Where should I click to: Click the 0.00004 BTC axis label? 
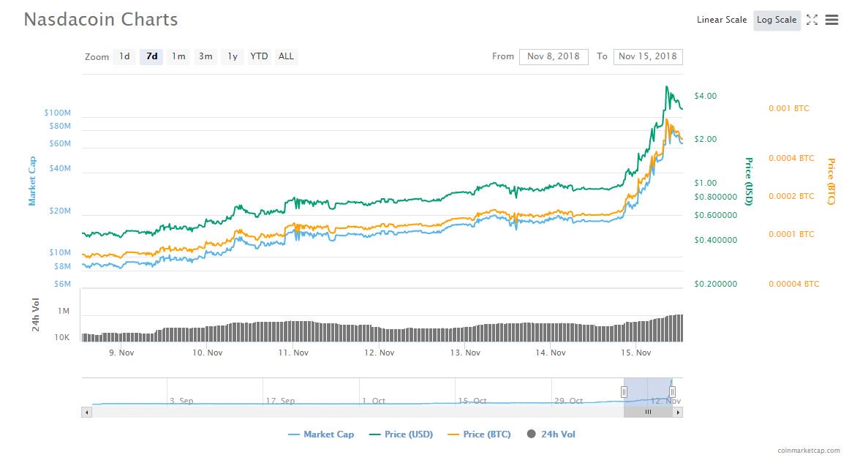pyautogui.click(x=794, y=284)
